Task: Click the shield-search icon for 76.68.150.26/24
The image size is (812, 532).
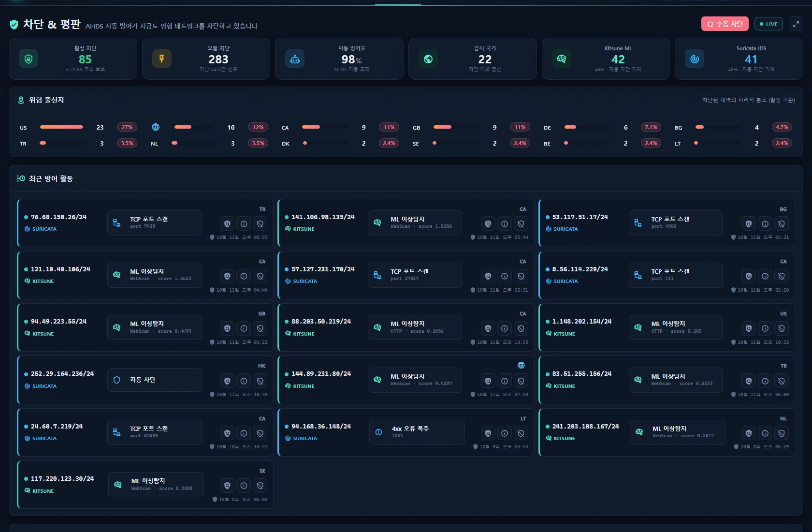Action: coord(227,224)
